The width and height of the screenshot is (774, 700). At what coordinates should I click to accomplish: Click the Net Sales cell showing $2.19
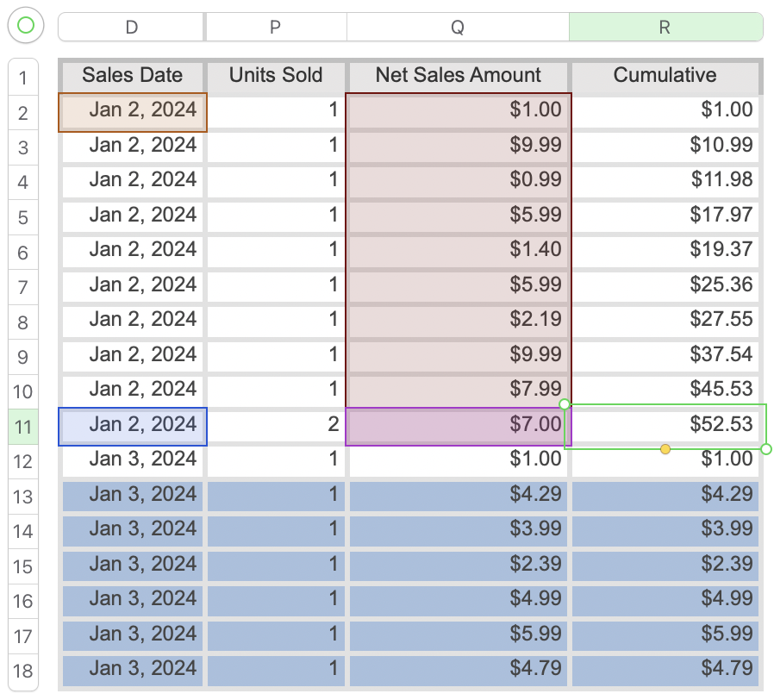458,320
